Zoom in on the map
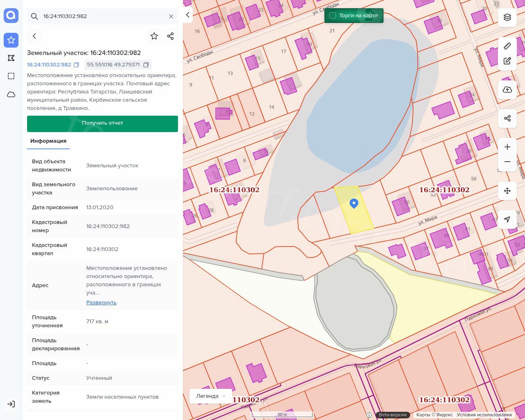525x420 pixels. tap(507, 147)
